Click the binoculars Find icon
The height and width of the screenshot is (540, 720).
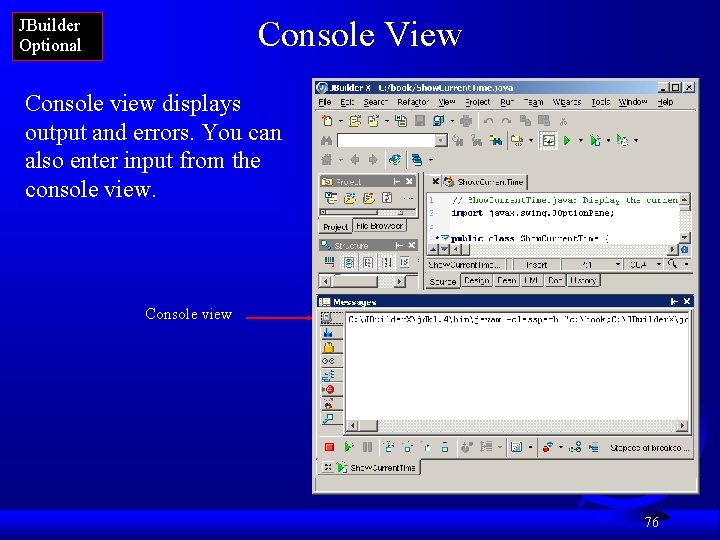[326, 141]
